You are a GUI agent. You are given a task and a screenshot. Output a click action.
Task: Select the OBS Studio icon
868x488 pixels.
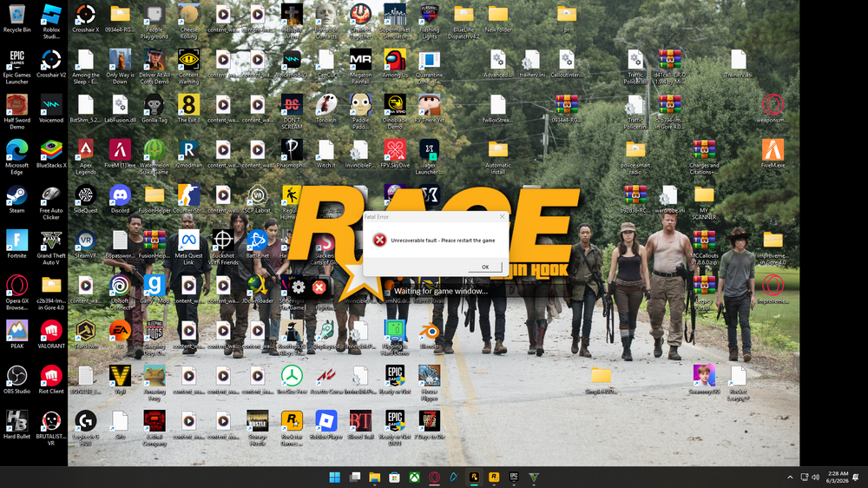tap(17, 380)
